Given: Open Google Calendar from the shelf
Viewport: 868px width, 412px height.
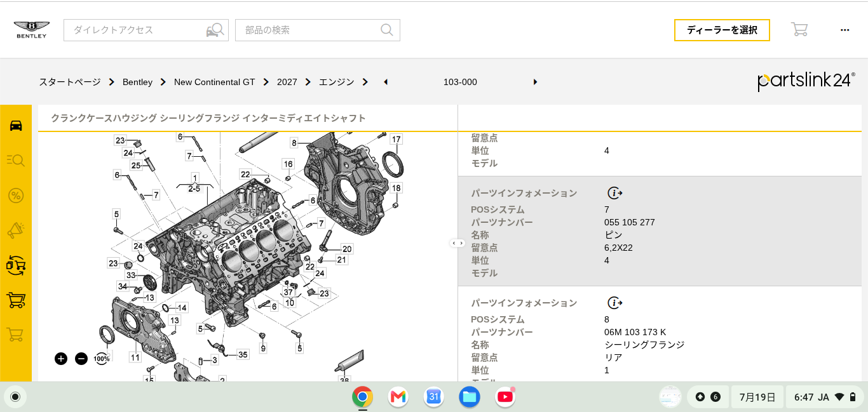Looking at the screenshot, I should pyautogui.click(x=433, y=397).
